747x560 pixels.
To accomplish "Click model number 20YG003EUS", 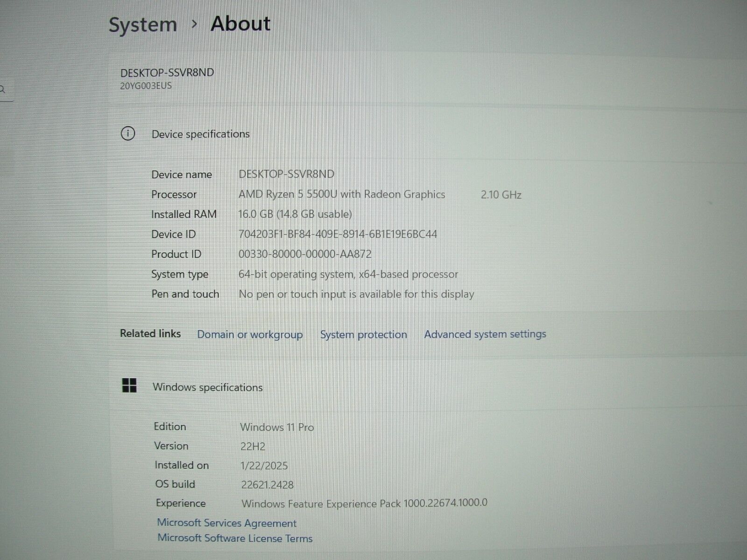I will [146, 86].
